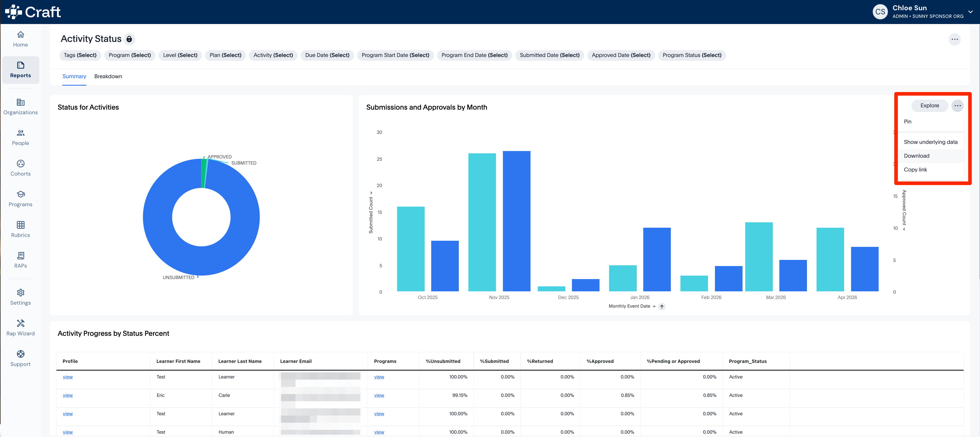Open the Home sidebar icon

(20, 34)
